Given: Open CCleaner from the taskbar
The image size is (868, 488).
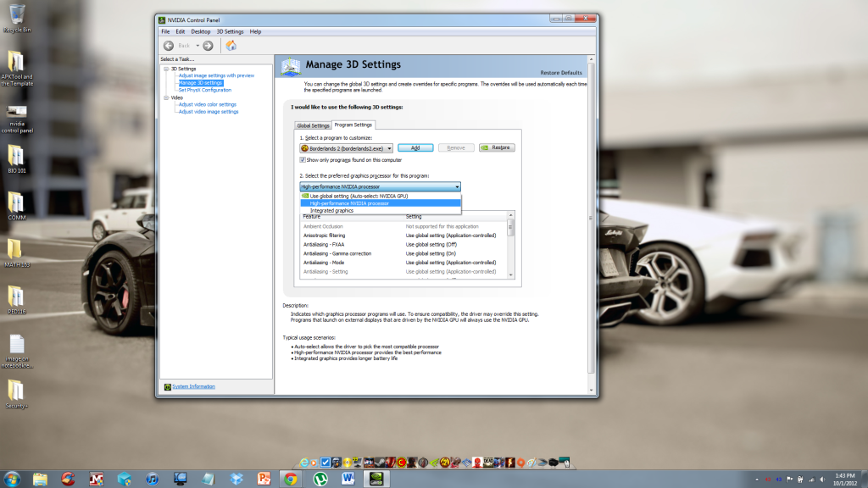Looking at the screenshot, I should tap(68, 480).
